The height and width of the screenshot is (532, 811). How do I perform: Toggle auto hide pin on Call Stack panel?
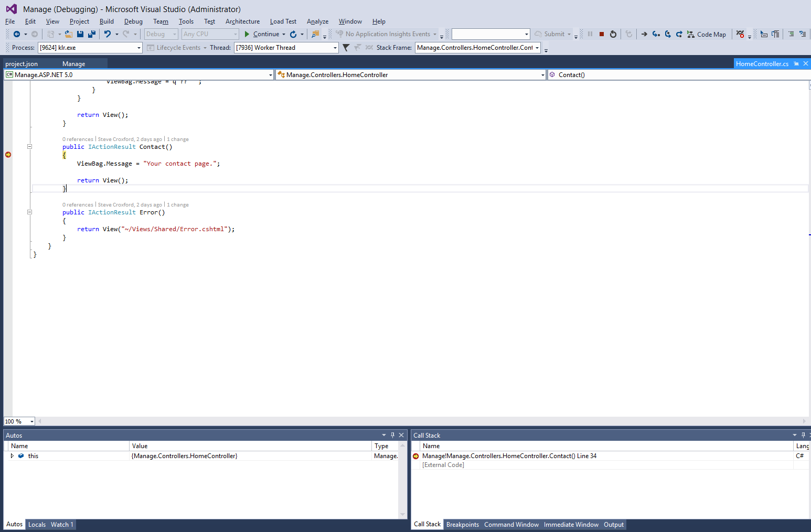[x=803, y=435]
